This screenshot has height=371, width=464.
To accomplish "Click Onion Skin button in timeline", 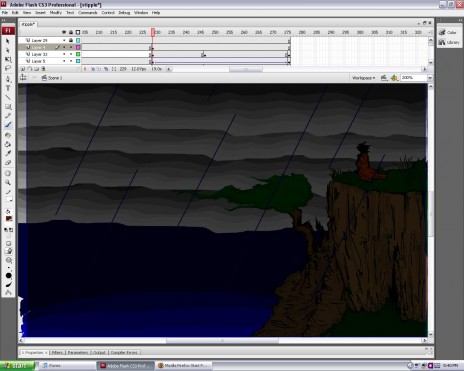I will 93,69.
